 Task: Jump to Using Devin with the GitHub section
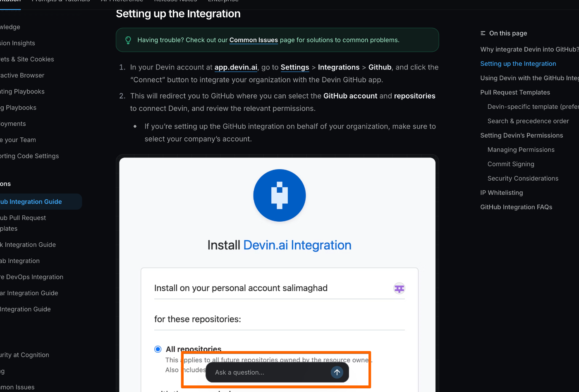tap(529, 78)
